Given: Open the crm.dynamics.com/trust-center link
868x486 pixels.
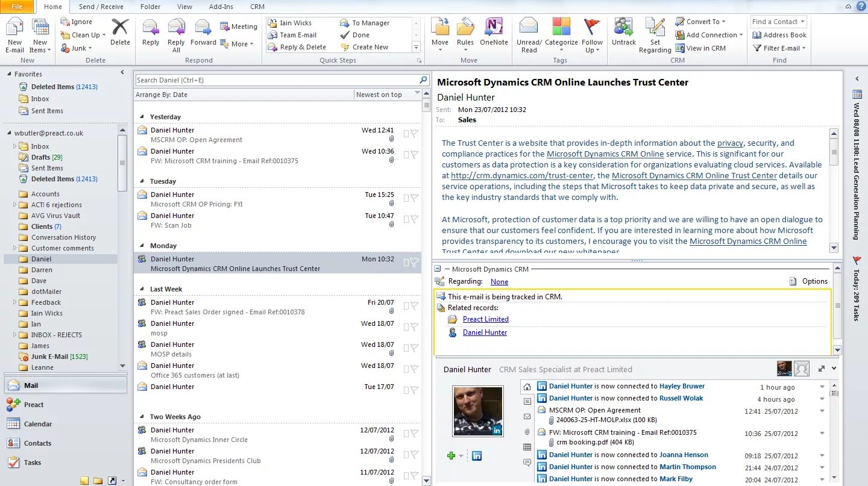Looking at the screenshot, I should point(522,176).
